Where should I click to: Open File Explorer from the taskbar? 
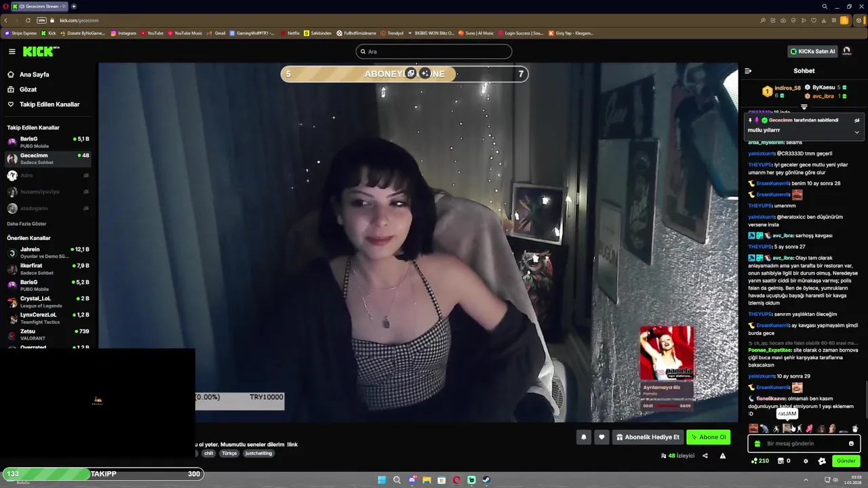427,480
